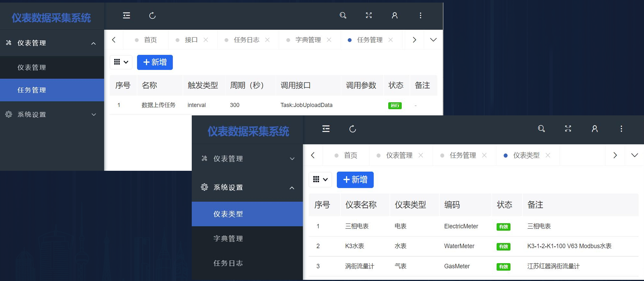Toggle the 运行 status on 数据上传任务
The image size is (644, 281).
pos(395,105)
